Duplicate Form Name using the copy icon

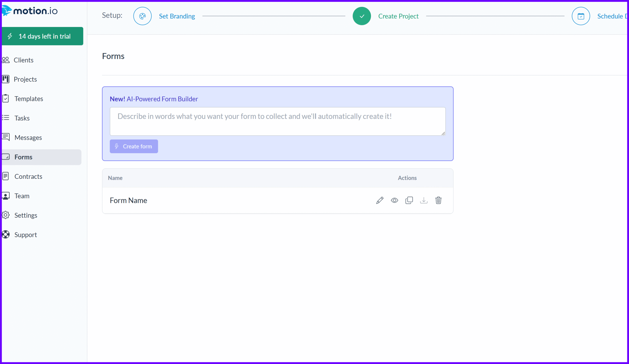tap(409, 200)
